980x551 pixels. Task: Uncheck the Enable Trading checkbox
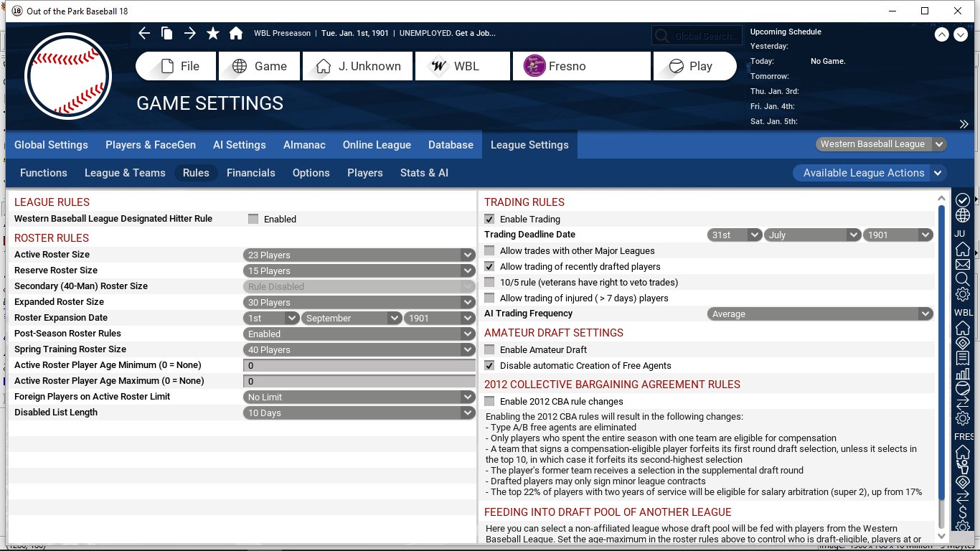489,220
